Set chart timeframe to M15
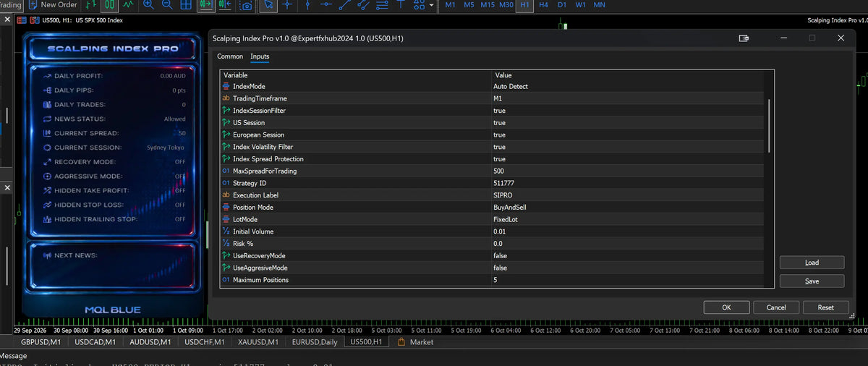Screen dimensions: 868x366 pos(488,4)
